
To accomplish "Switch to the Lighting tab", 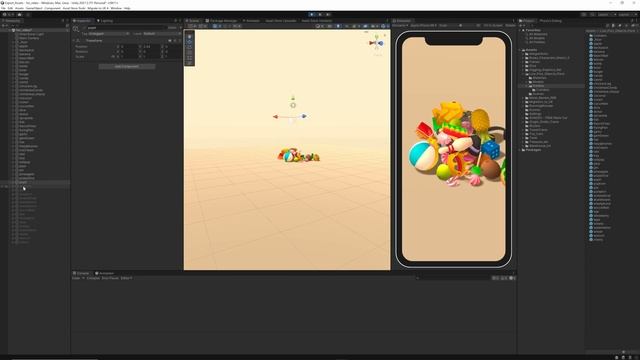I will click(105, 20).
